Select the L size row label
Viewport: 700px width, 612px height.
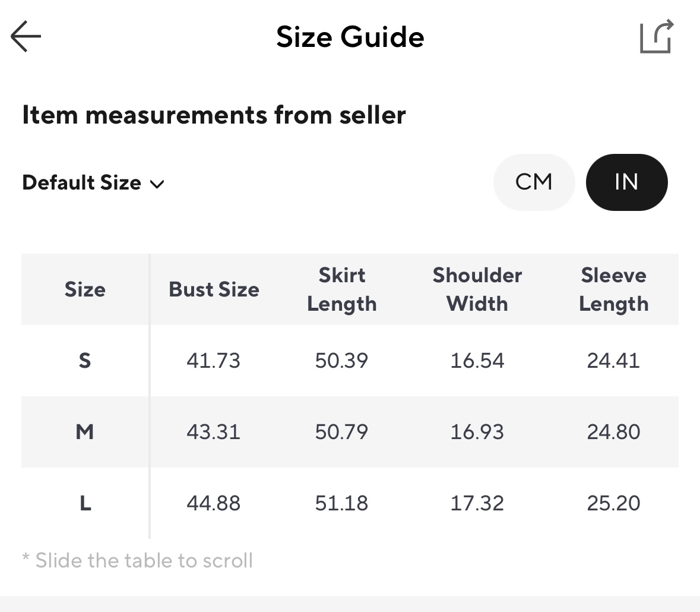85,503
